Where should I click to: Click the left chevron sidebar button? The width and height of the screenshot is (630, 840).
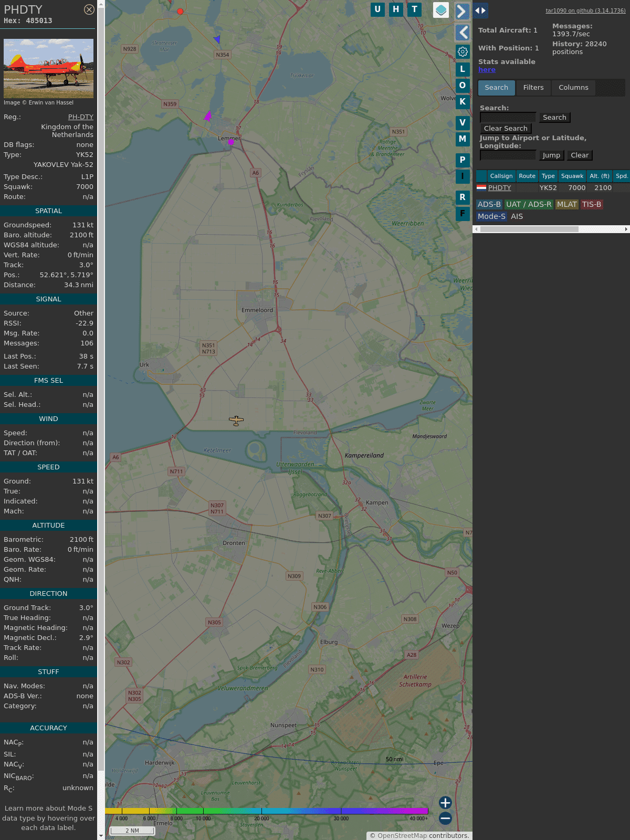click(x=462, y=33)
